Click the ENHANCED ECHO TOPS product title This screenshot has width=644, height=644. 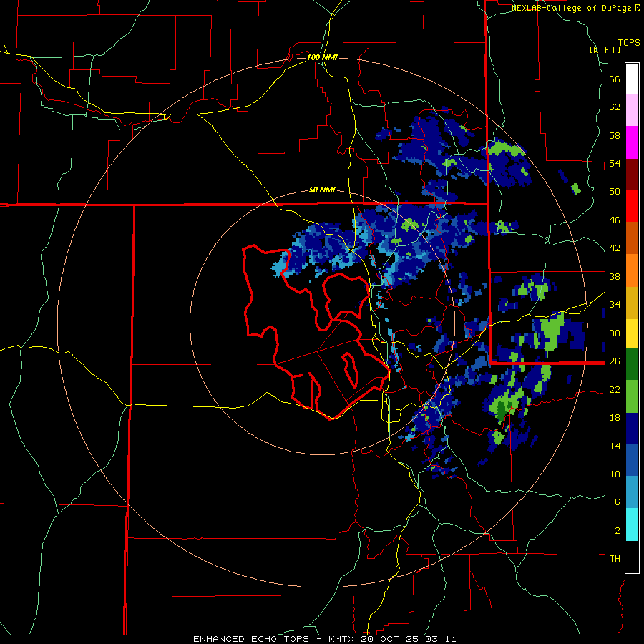point(251,639)
